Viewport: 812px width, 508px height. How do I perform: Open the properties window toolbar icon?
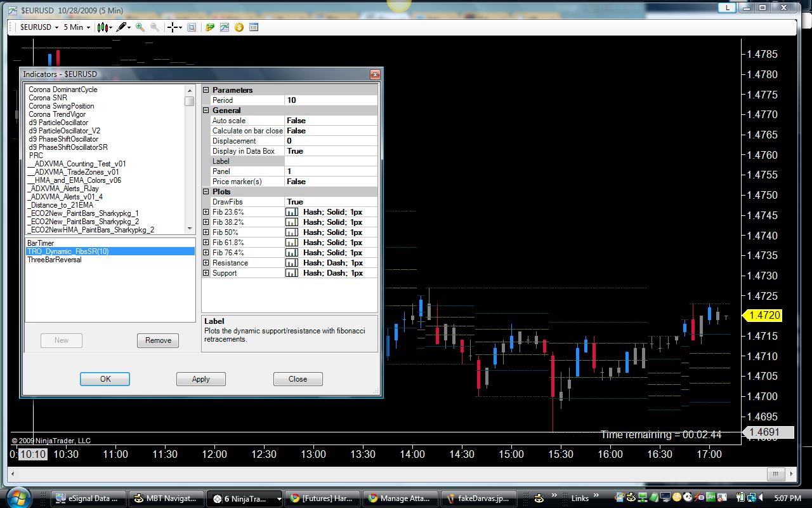pos(254,27)
